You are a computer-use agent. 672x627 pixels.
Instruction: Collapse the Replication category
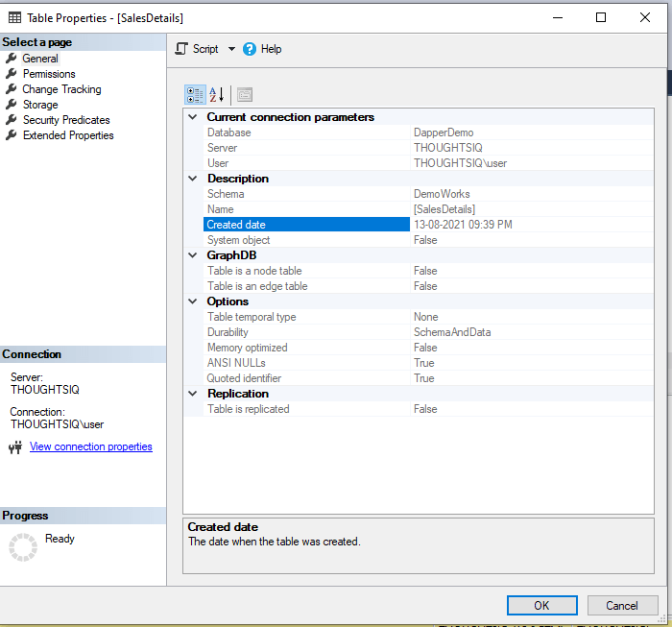click(x=194, y=394)
